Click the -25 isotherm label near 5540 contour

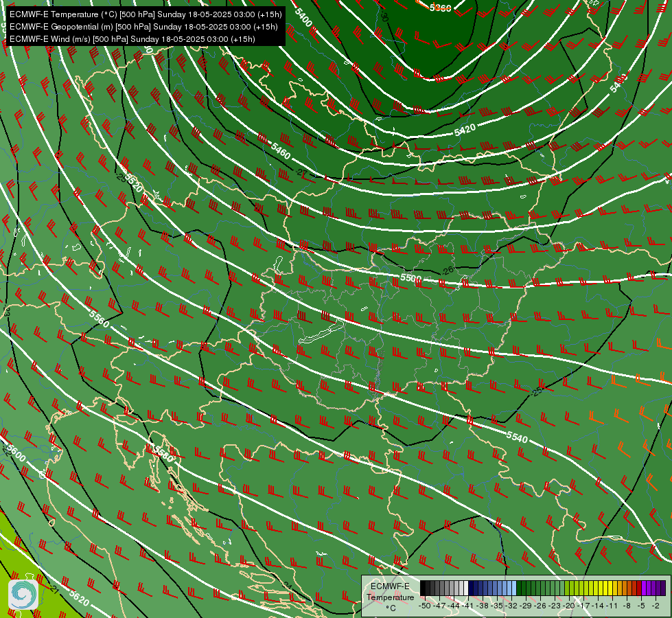tap(537, 391)
